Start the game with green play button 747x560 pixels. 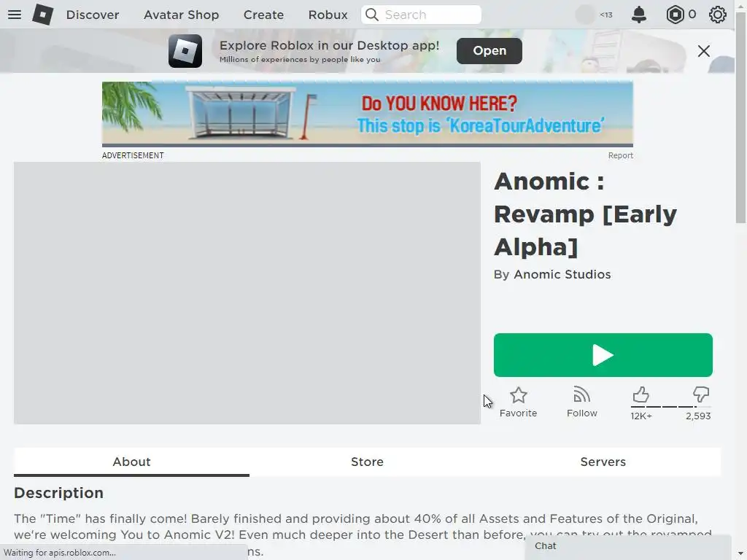[603, 355]
